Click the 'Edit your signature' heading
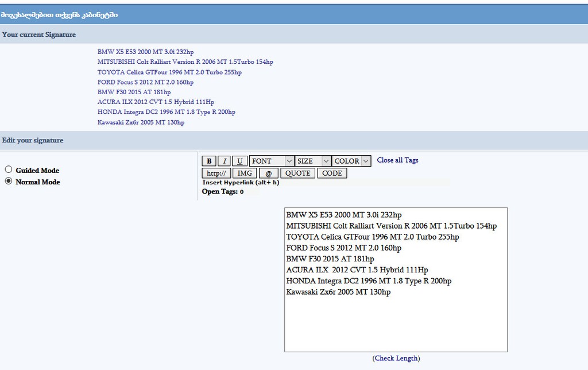588x370 pixels. 33,140
